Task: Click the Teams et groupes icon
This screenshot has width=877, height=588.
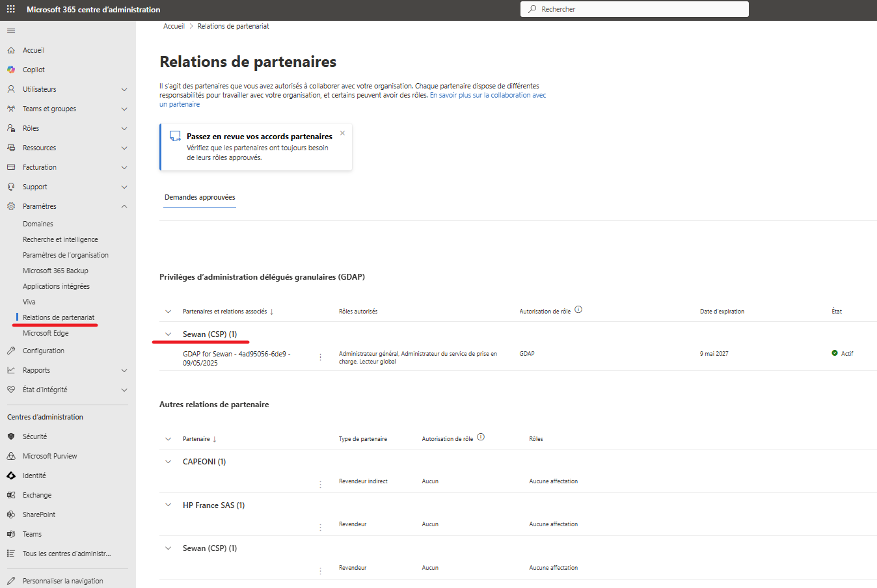Action: [11, 109]
